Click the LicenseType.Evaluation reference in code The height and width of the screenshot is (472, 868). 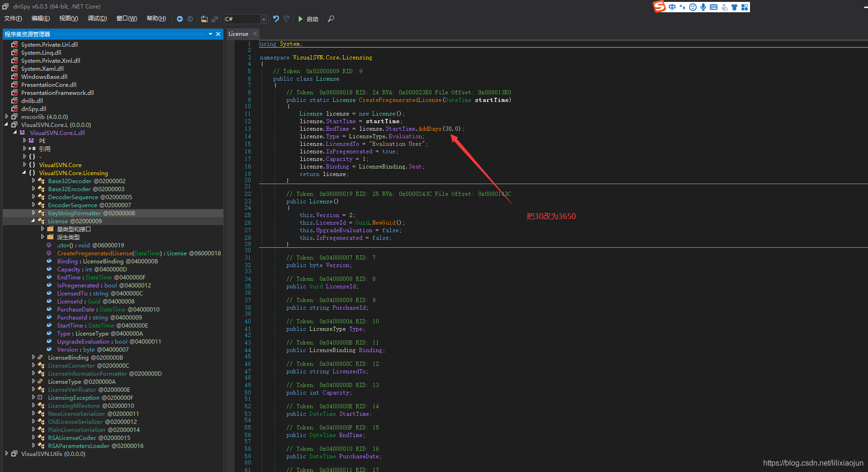click(386, 136)
